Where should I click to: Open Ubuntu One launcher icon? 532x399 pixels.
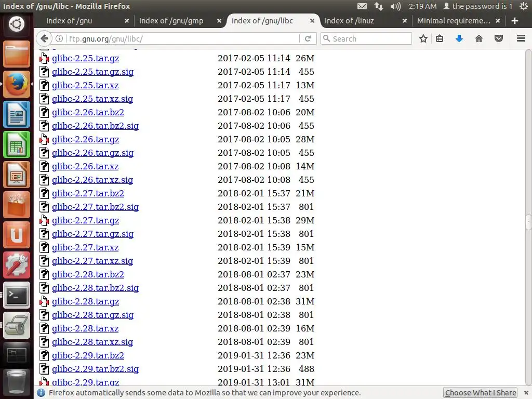tap(17, 235)
